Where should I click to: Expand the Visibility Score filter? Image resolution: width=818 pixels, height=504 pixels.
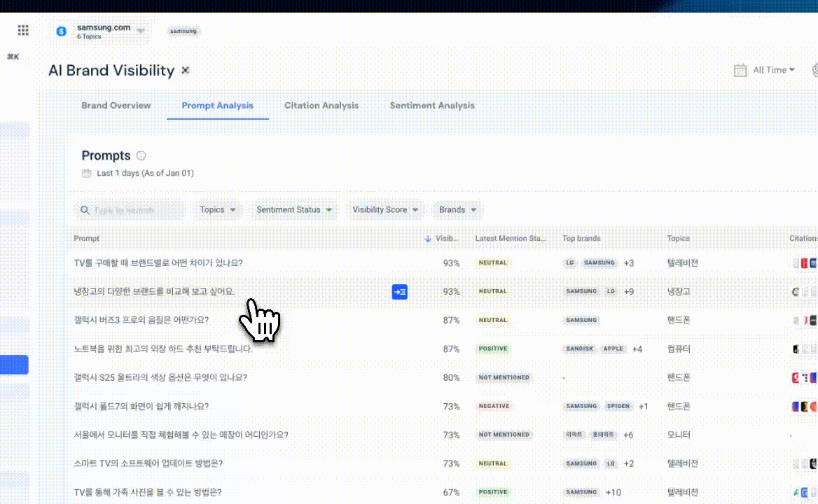tap(384, 210)
